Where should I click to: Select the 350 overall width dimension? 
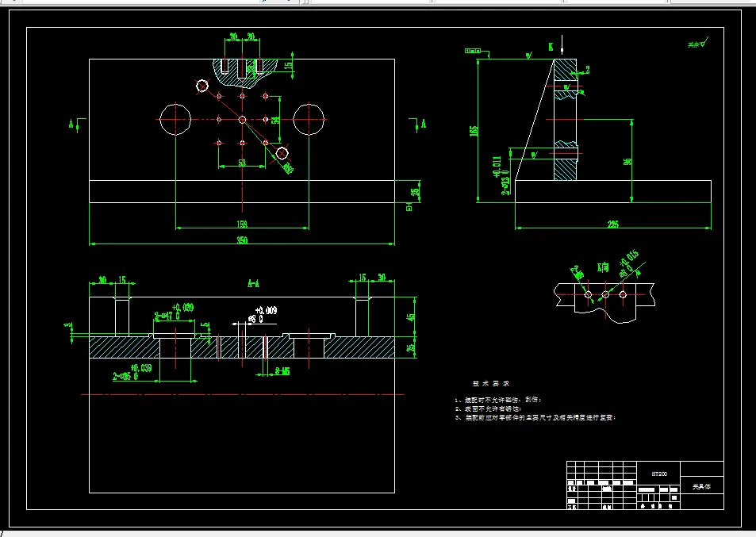[x=242, y=240]
